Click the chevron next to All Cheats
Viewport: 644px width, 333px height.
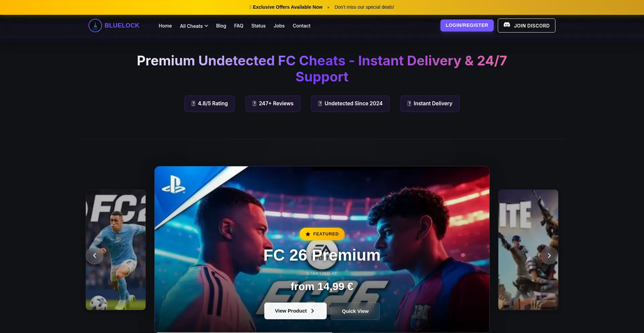206,26
